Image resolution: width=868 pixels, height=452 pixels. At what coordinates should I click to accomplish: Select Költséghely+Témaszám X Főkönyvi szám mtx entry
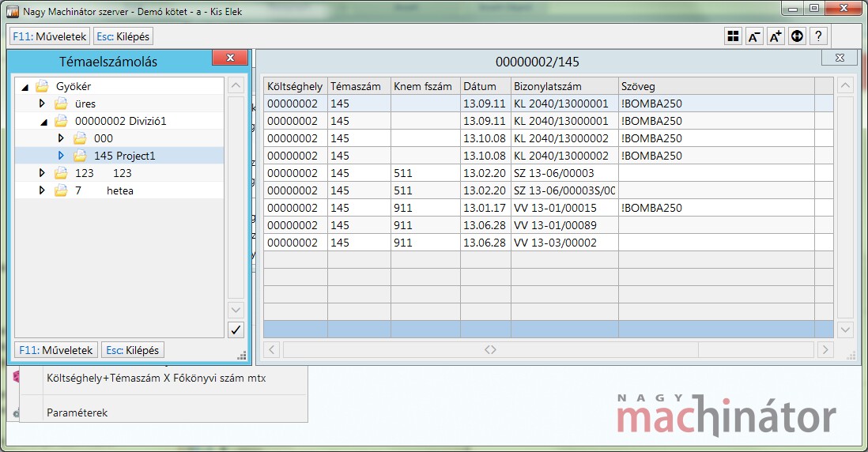click(x=156, y=379)
